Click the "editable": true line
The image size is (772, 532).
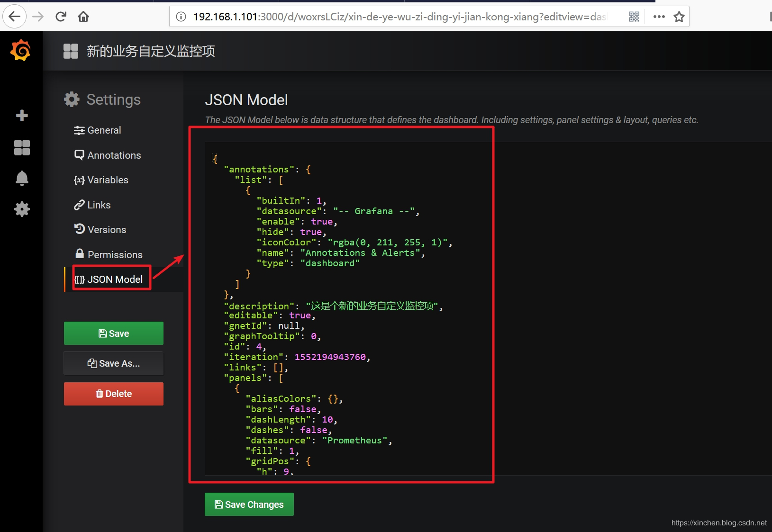tap(270, 315)
